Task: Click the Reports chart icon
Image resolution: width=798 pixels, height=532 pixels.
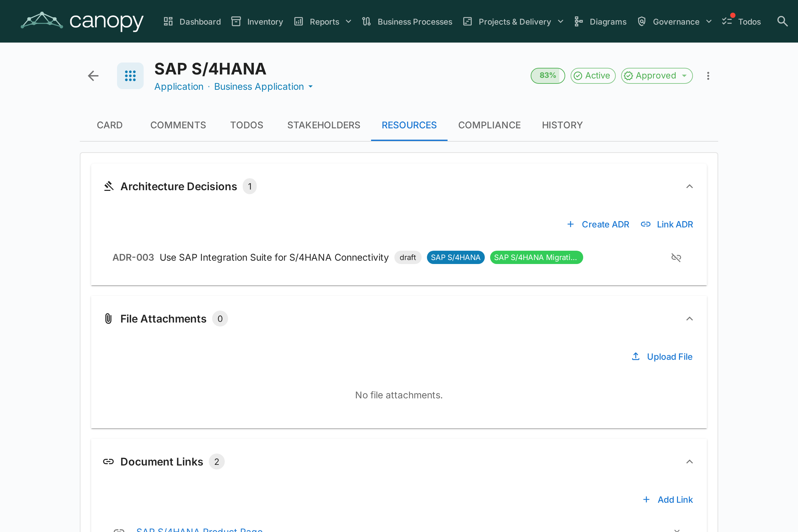Action: point(299,21)
